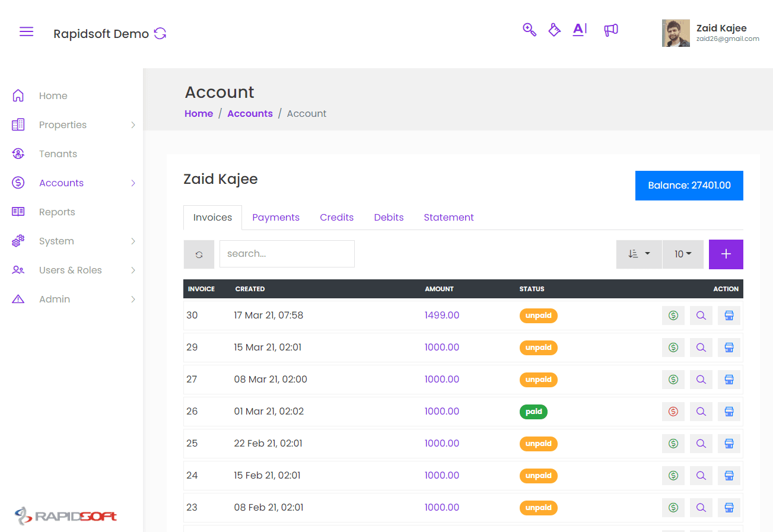Click the invoice search field
This screenshot has width=773, height=532.
[x=287, y=254]
